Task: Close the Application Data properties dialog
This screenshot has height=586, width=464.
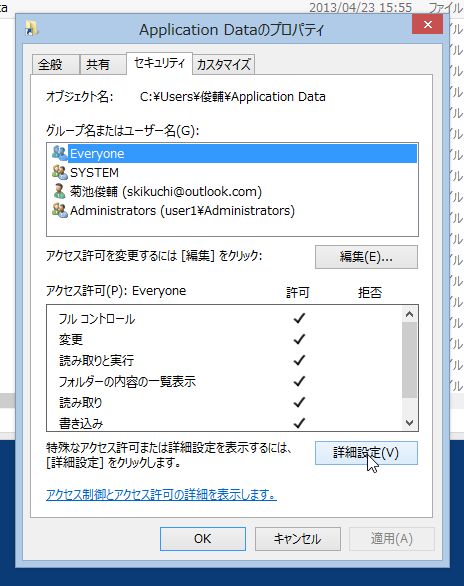Action: click(427, 25)
